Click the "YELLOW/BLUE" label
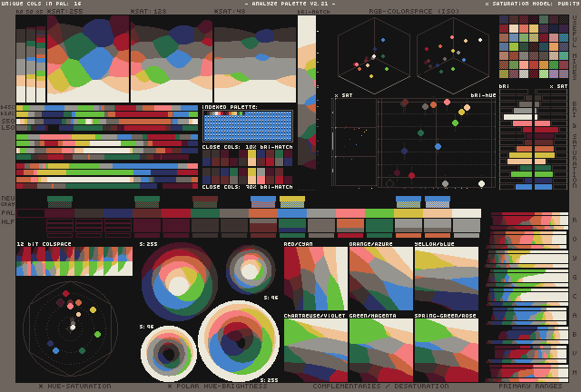Image resolution: width=581 pixels, height=392 pixels. (x=434, y=244)
